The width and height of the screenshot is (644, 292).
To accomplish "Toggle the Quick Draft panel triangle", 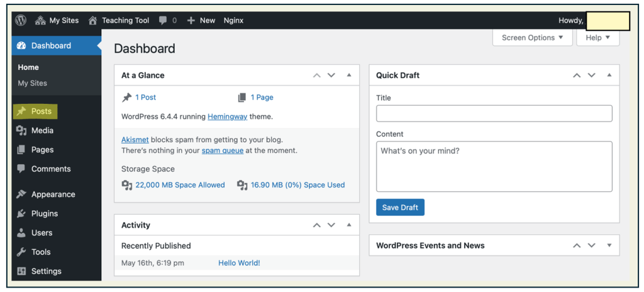I will (609, 76).
